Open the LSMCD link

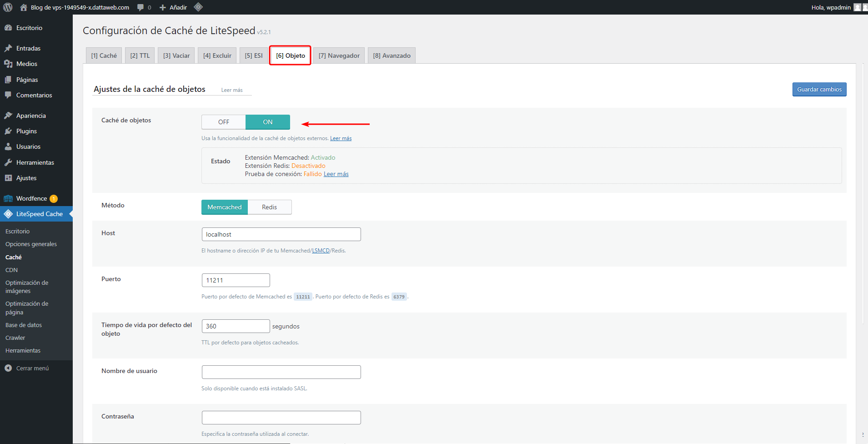click(x=321, y=251)
